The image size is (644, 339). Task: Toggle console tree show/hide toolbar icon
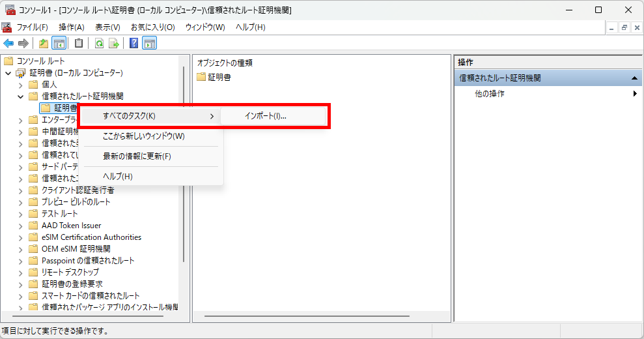[59, 43]
